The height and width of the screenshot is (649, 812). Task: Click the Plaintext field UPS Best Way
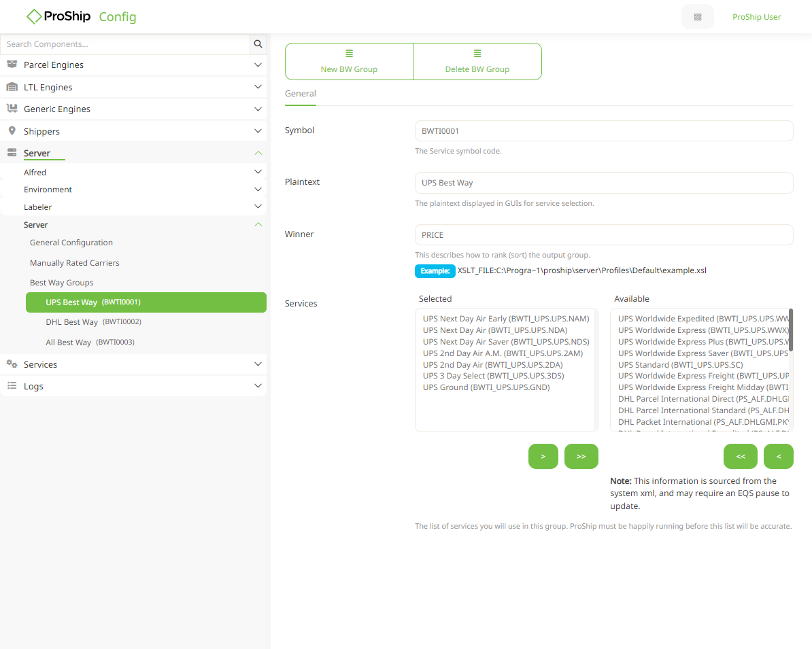tap(604, 183)
